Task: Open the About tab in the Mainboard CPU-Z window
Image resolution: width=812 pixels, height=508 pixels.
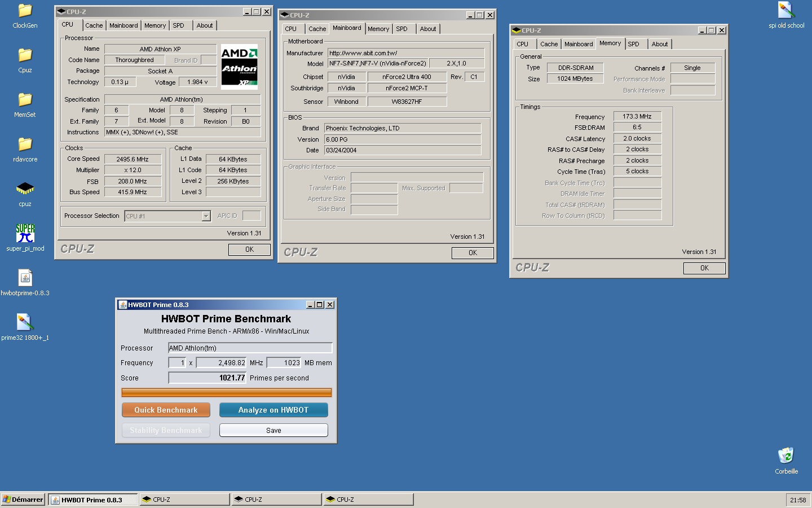Action: pyautogui.click(x=428, y=29)
